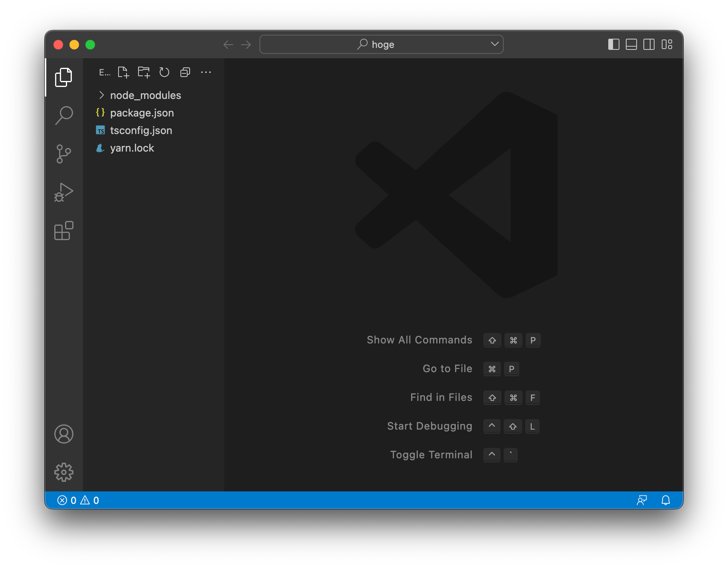Open the Customize Layout control
Image resolution: width=728 pixels, height=568 pixels.
point(667,44)
